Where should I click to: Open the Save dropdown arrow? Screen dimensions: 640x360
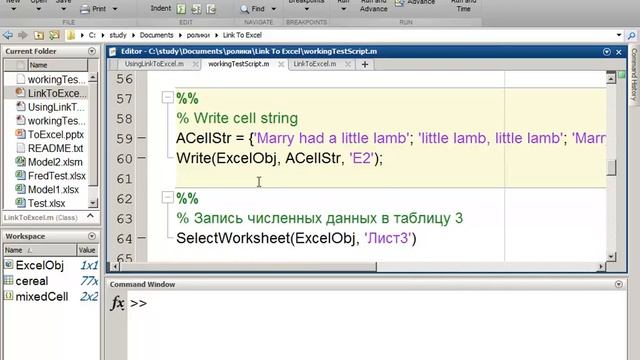point(63,9)
